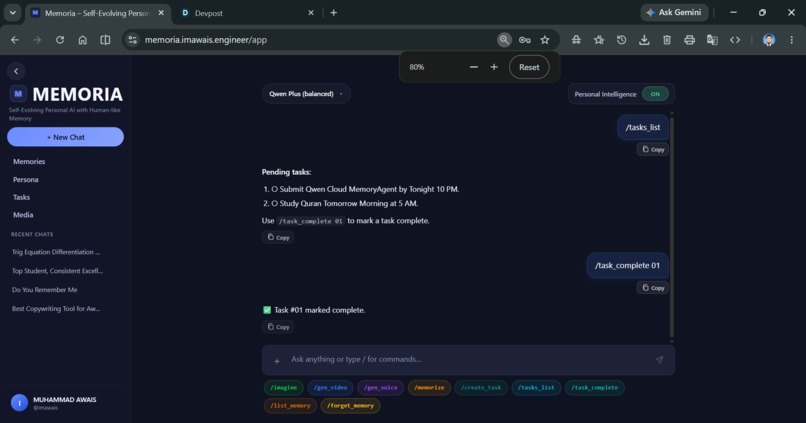Insert the /tasks_list command chip
The width and height of the screenshot is (806, 423).
(536, 388)
